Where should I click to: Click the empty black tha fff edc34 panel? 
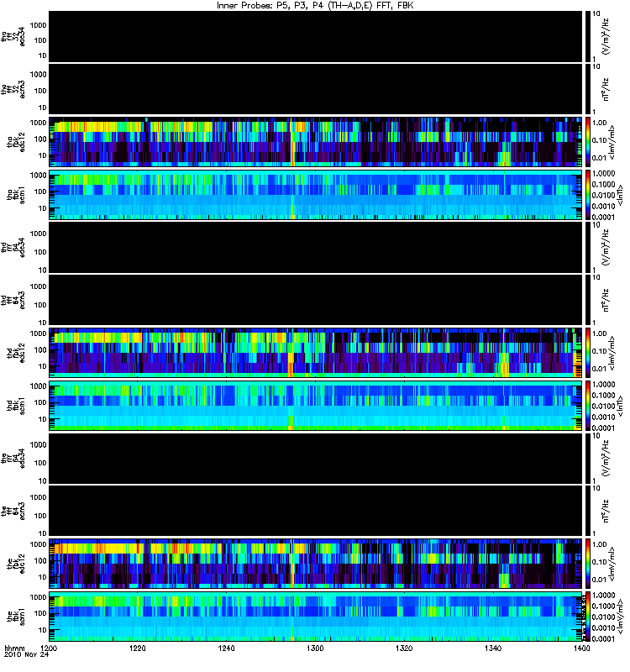(316, 36)
